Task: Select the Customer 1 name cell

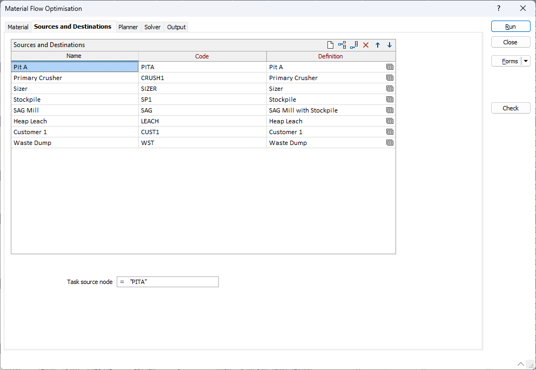Action: click(75, 132)
